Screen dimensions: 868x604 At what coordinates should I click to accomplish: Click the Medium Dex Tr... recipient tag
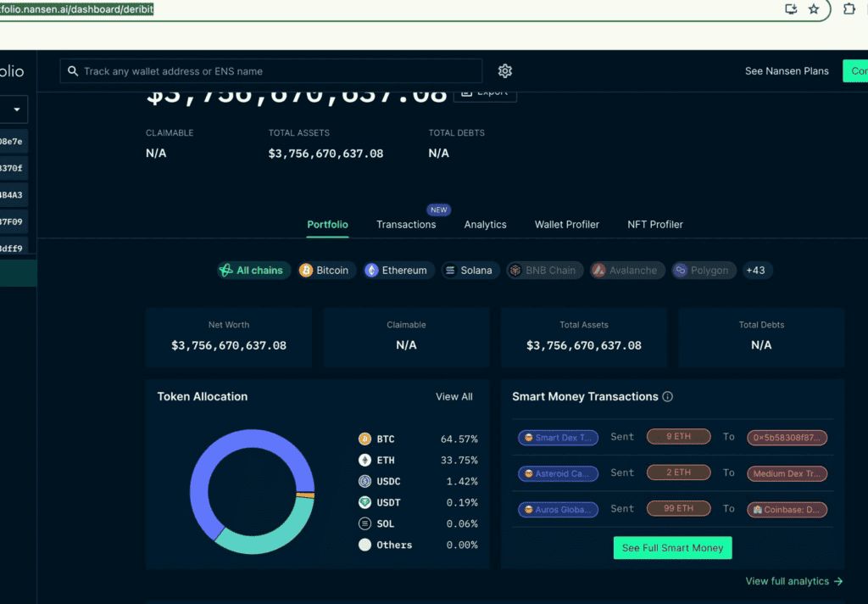pos(787,473)
